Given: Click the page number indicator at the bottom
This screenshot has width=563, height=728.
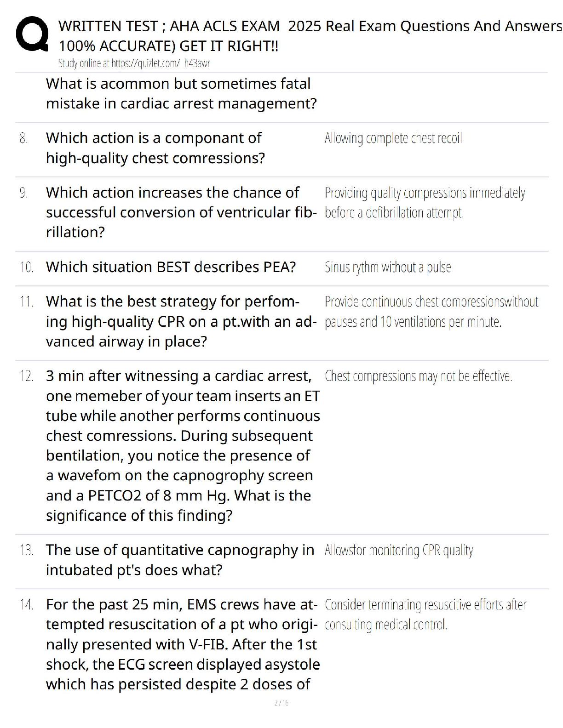Looking at the screenshot, I should [281, 703].
